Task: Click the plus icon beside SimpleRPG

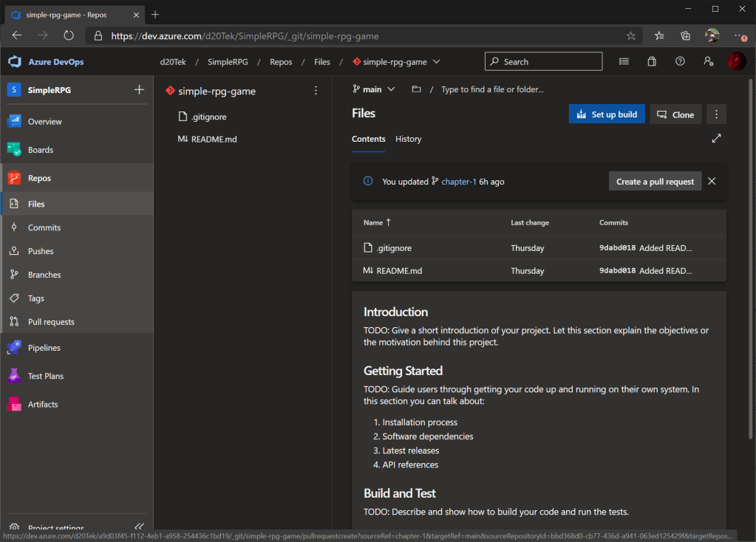Action: (x=139, y=90)
